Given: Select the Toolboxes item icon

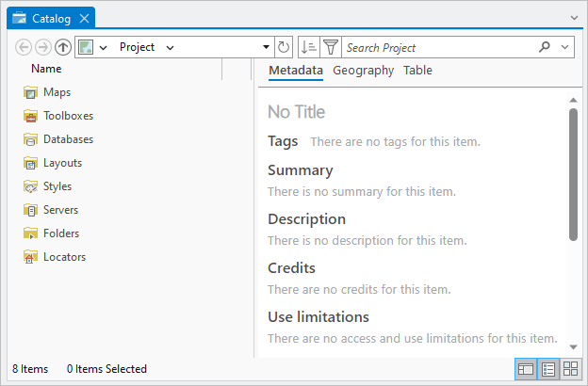Looking at the screenshot, I should (x=30, y=116).
